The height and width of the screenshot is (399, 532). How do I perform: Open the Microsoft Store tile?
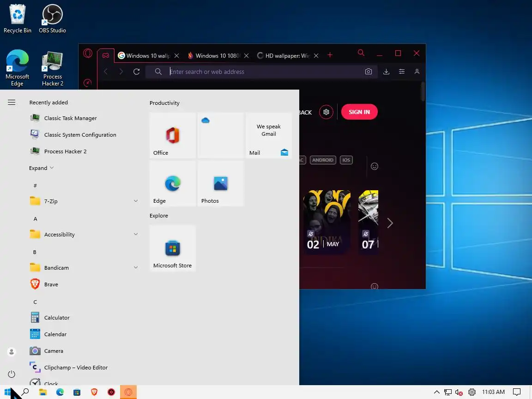point(173,248)
